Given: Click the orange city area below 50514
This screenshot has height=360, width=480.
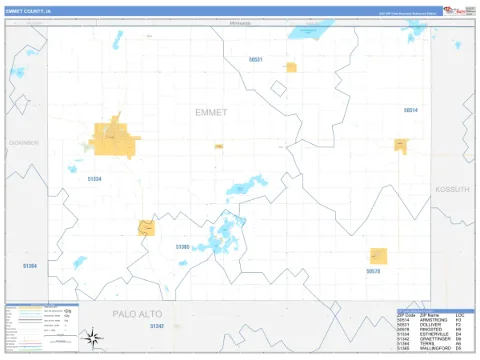Looking at the screenshot, I should pos(401,146).
